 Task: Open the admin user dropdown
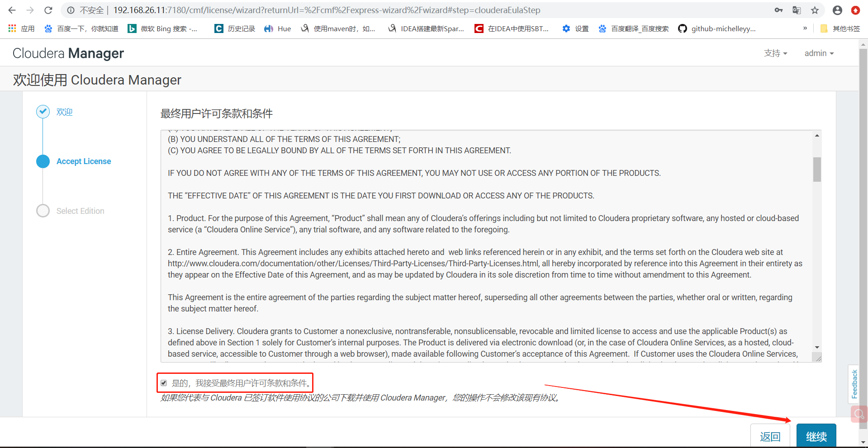pos(819,53)
